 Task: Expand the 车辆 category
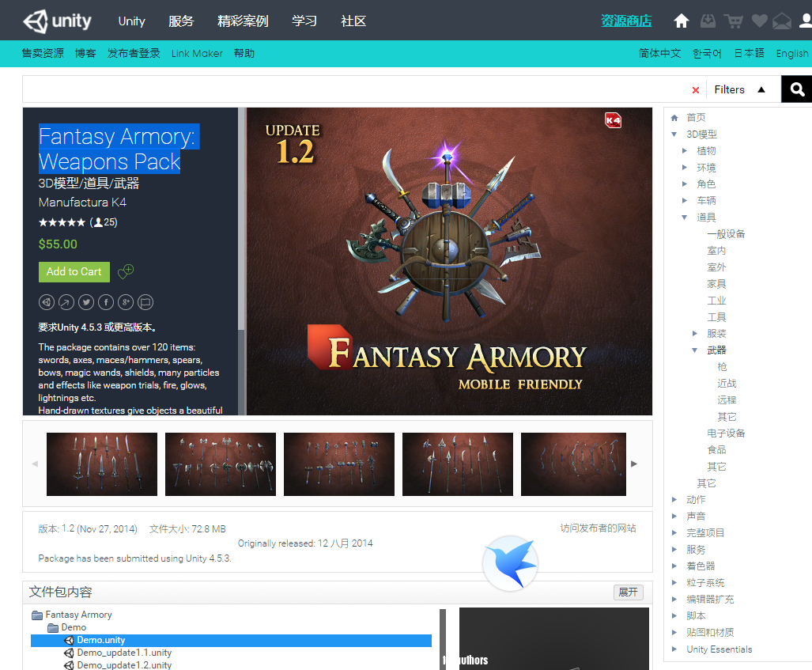point(685,201)
